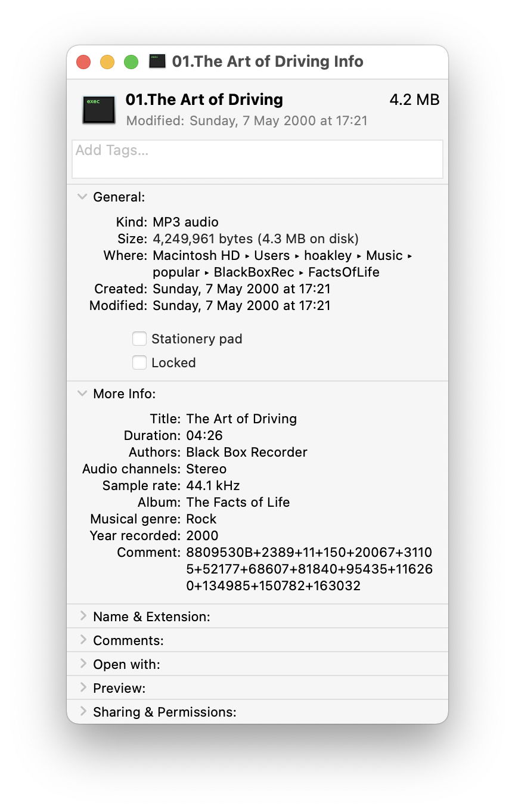The image size is (515, 812).
Task: Click the green zoom window button
Action: pyautogui.click(x=131, y=62)
